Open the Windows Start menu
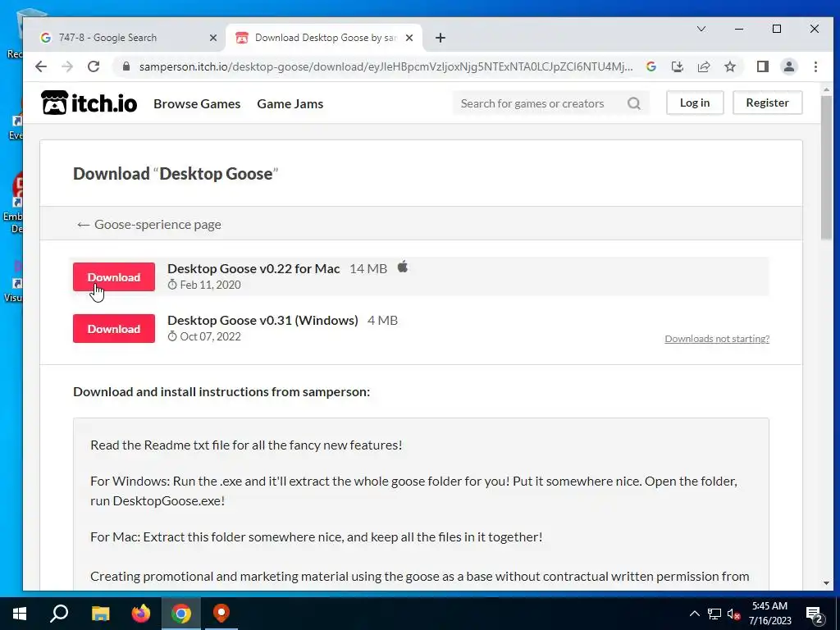The width and height of the screenshot is (840, 630). pos(20,614)
